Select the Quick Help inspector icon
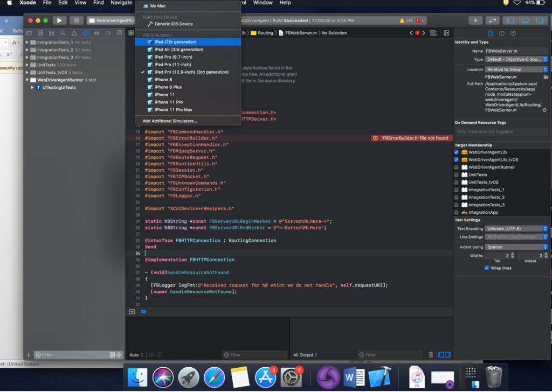 (x=513, y=33)
